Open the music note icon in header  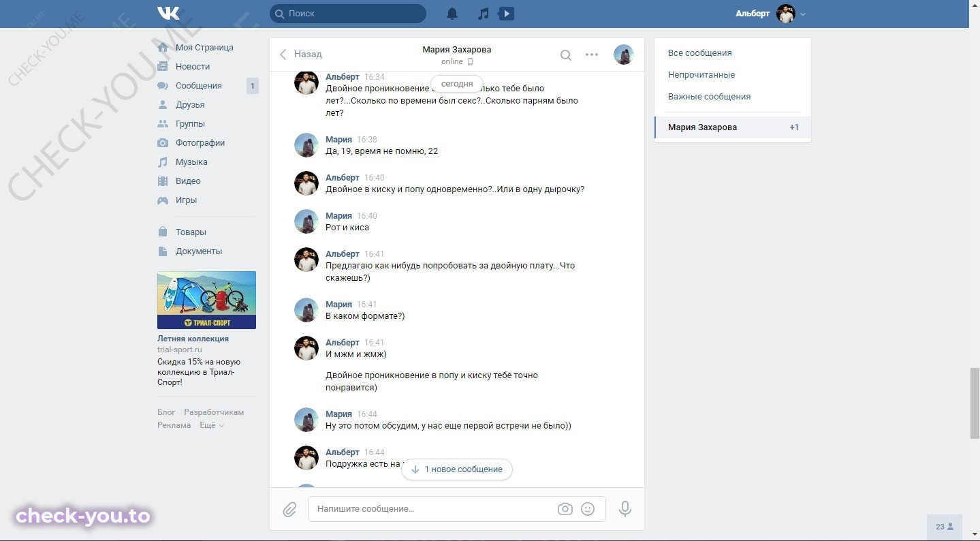(x=483, y=14)
